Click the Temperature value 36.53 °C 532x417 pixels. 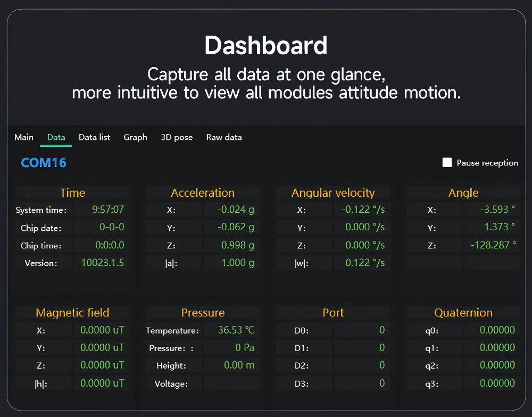pyautogui.click(x=232, y=330)
